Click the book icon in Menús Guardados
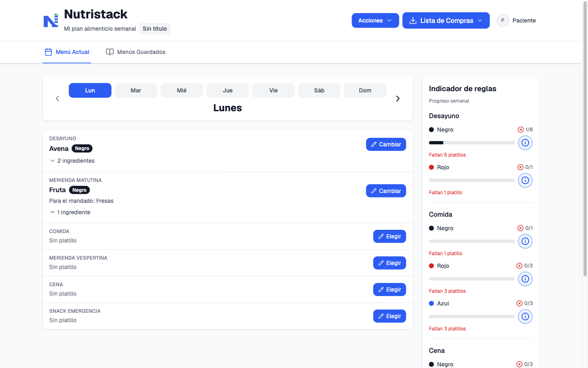The width and height of the screenshot is (588, 368). [x=110, y=52]
